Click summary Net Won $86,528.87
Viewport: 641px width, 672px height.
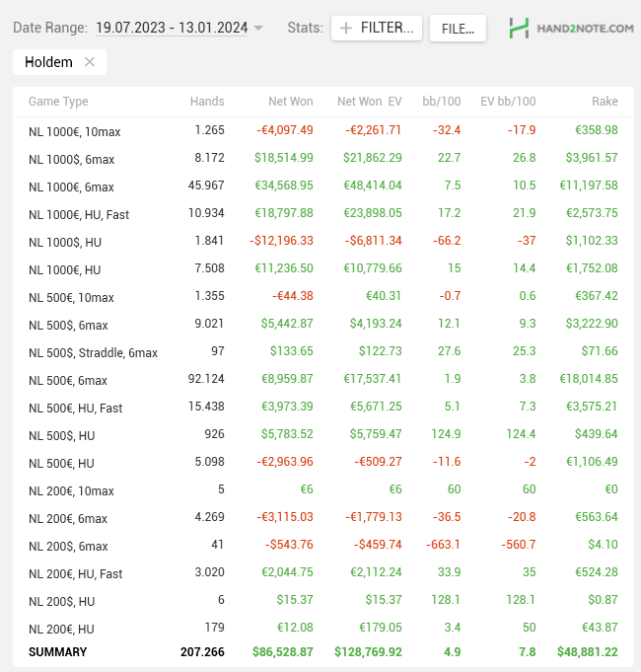tap(283, 652)
